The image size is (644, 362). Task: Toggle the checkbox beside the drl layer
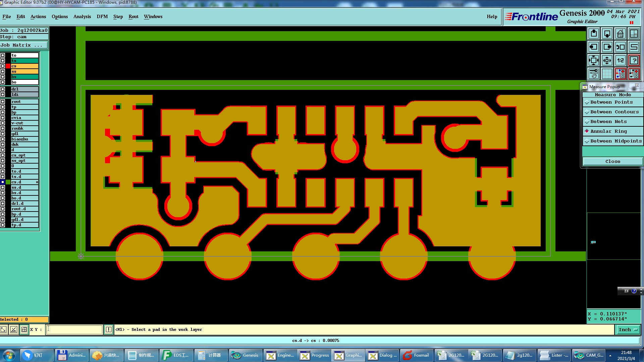click(3, 89)
